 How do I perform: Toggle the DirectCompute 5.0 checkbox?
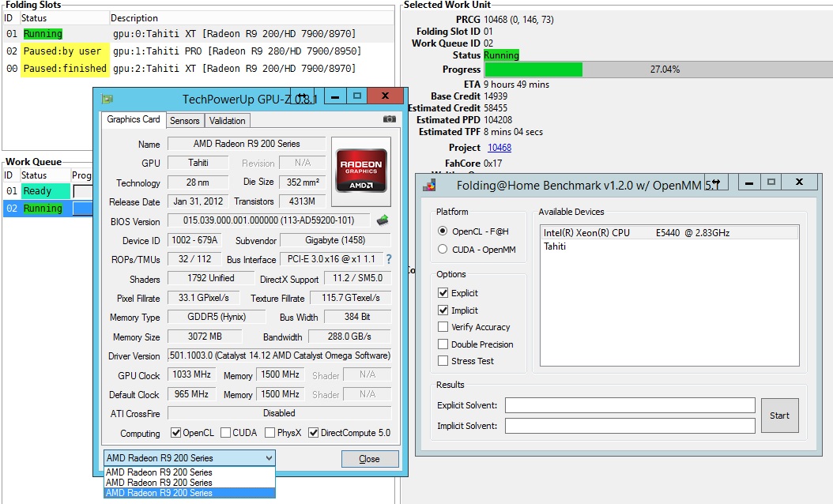click(x=314, y=433)
